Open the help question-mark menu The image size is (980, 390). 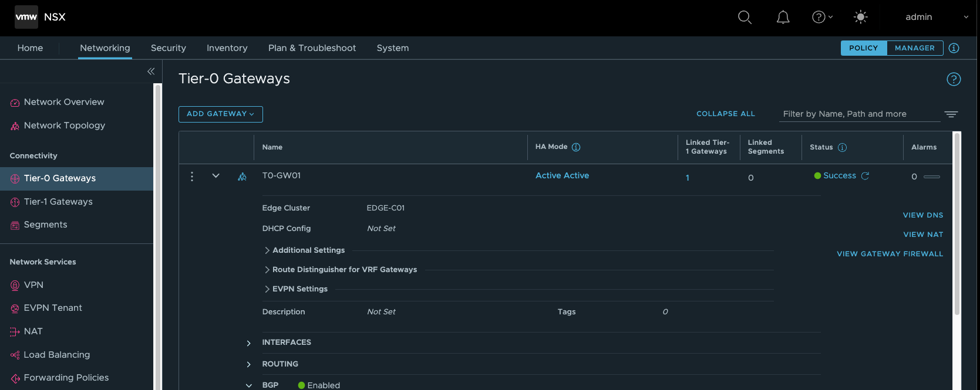point(822,17)
